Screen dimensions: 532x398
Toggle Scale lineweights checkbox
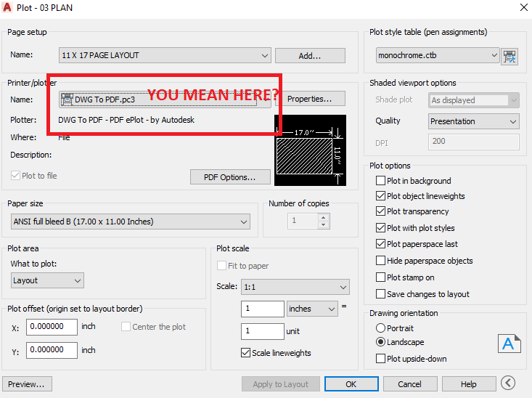245,353
